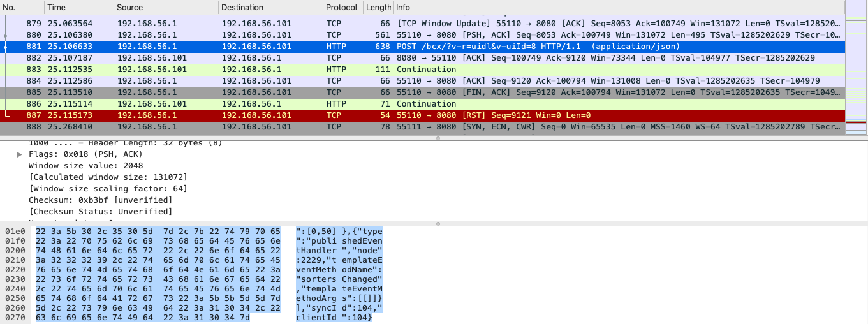Sort packets by the Source column header
This screenshot has height=324, width=868.
click(x=166, y=8)
